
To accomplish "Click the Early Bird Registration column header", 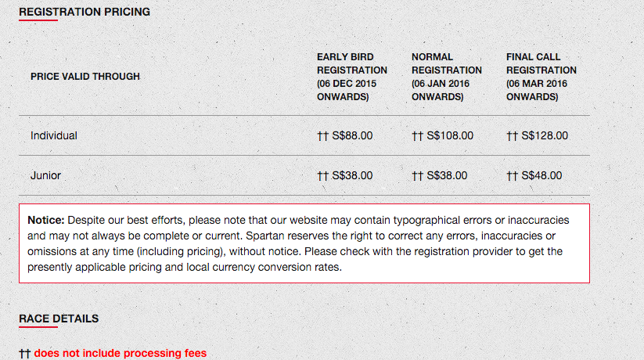I will point(352,77).
